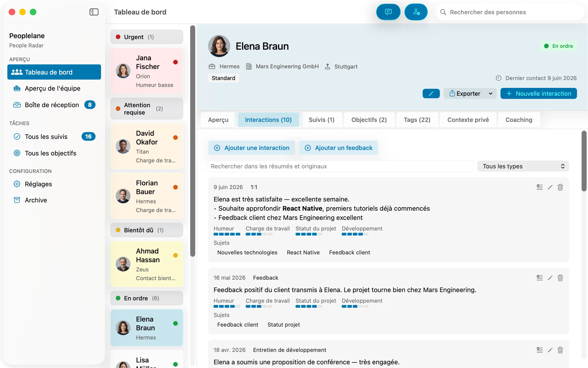
Task: Open the Coaching tab
Action: (x=519, y=120)
